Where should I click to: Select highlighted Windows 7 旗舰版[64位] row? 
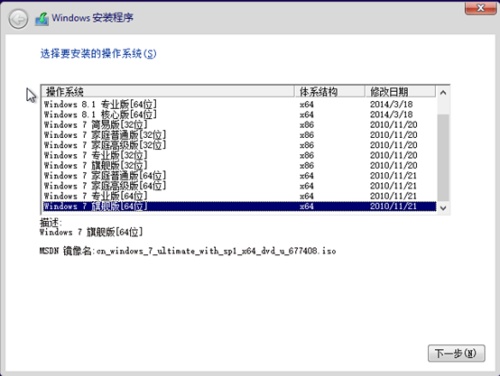coord(239,206)
